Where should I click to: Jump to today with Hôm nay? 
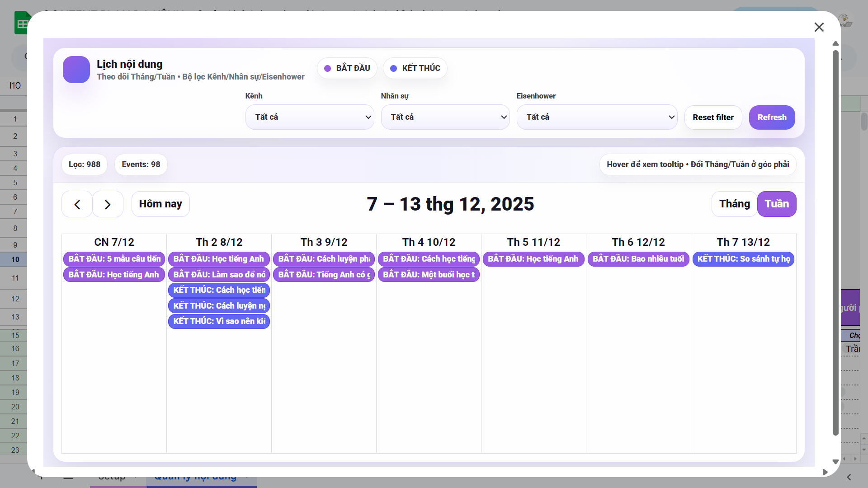[160, 204]
